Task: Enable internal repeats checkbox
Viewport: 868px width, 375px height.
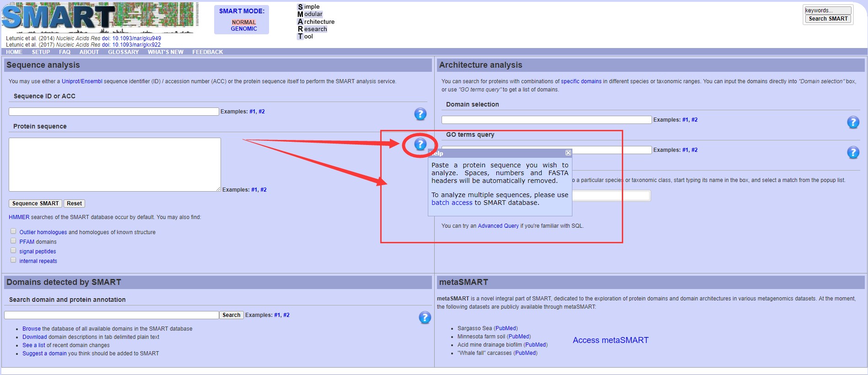Action: (13, 260)
